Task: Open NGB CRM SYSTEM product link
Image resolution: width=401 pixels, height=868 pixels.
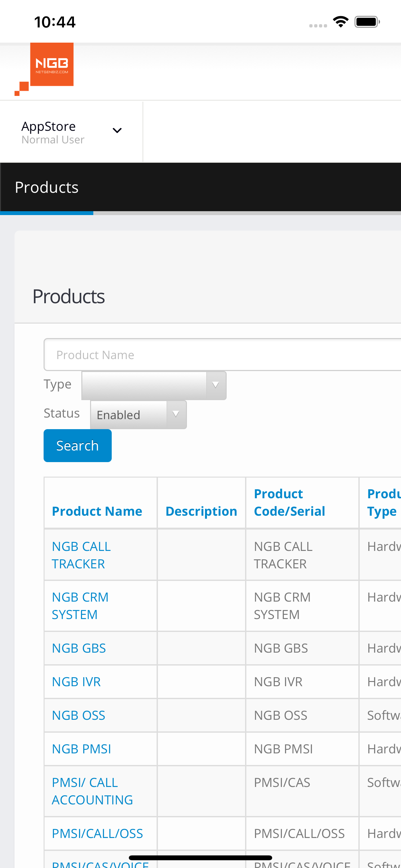Action: [80, 605]
